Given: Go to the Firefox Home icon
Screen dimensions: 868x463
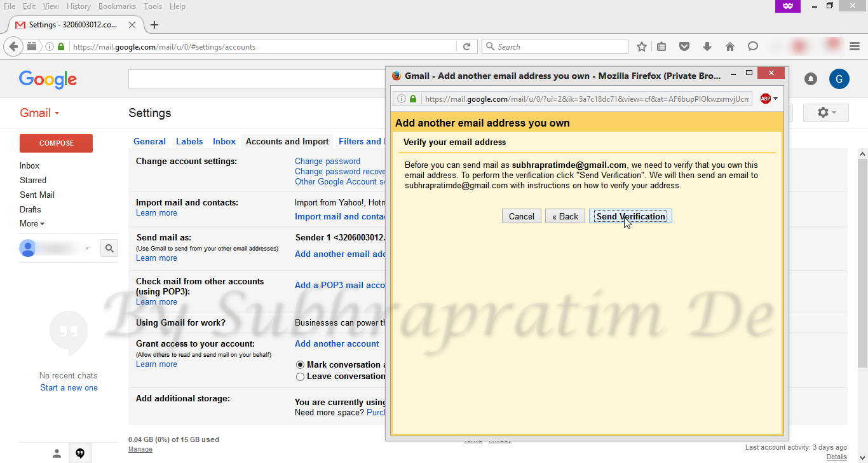Looking at the screenshot, I should [730, 46].
